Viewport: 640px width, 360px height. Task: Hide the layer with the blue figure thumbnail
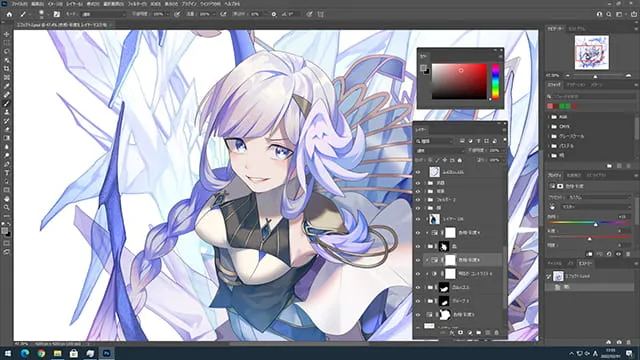pos(418,219)
